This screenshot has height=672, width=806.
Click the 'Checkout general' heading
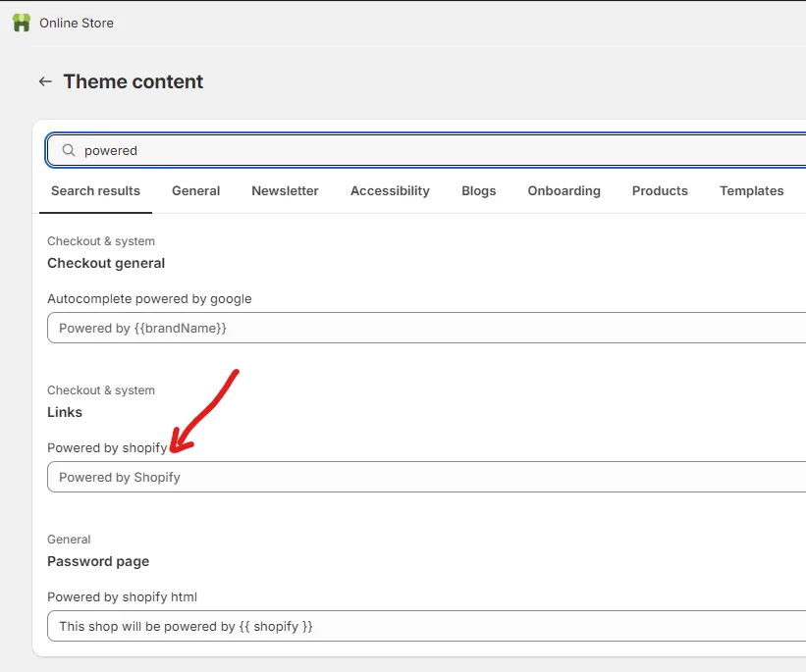[106, 263]
